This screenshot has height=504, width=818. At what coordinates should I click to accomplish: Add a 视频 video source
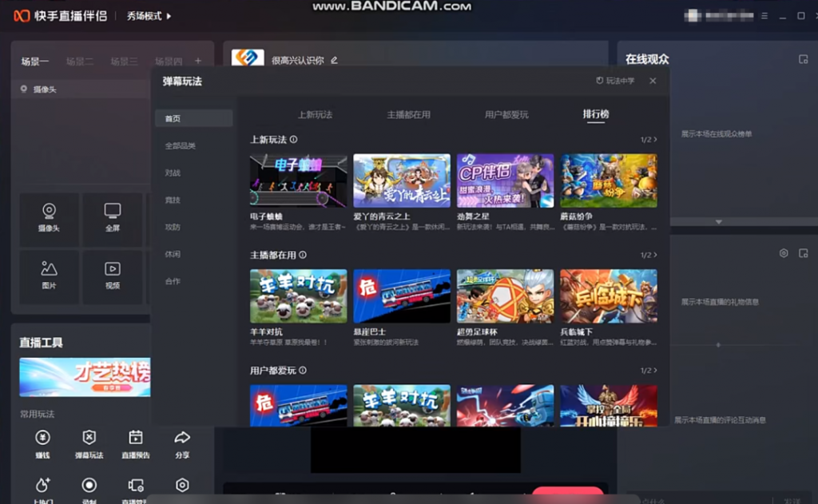point(113,276)
